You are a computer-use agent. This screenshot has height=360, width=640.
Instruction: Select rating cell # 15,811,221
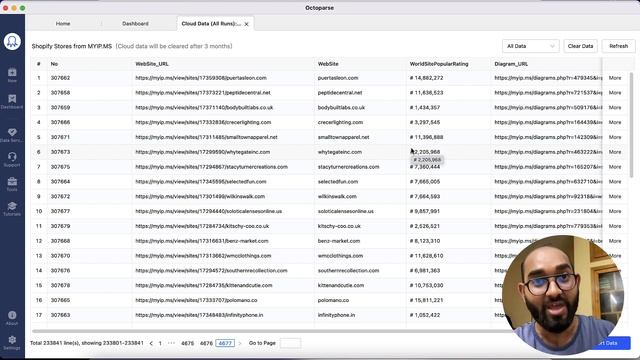pyautogui.click(x=426, y=300)
